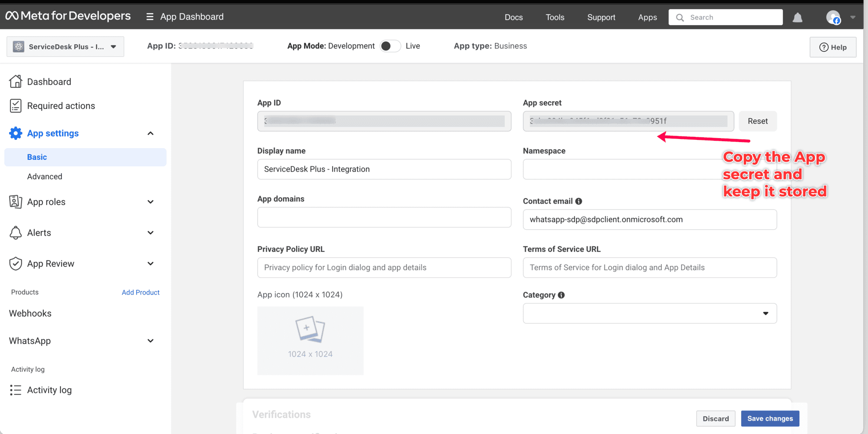Click the notifications bell icon

click(797, 17)
